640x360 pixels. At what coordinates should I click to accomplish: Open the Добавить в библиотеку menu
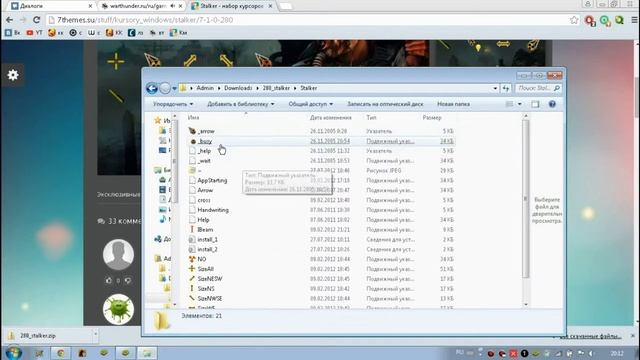coord(240,104)
